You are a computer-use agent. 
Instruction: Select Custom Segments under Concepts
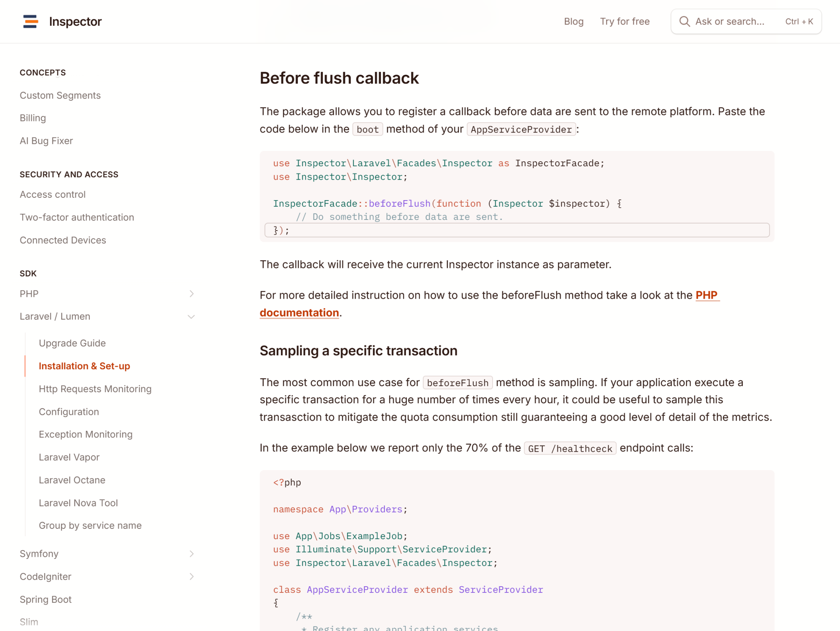(x=60, y=95)
